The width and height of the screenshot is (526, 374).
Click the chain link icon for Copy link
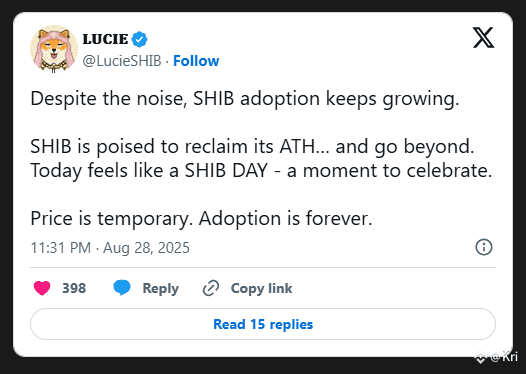pyautogui.click(x=211, y=288)
